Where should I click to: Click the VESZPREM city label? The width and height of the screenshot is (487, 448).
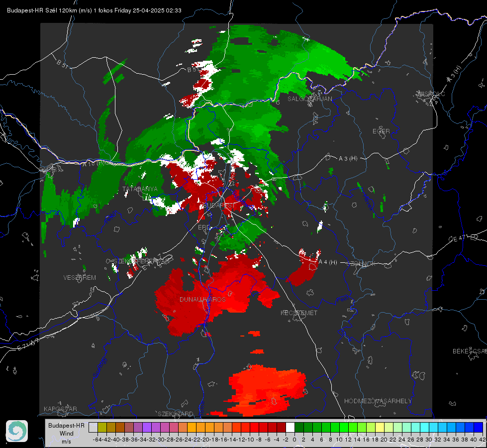[x=80, y=278]
